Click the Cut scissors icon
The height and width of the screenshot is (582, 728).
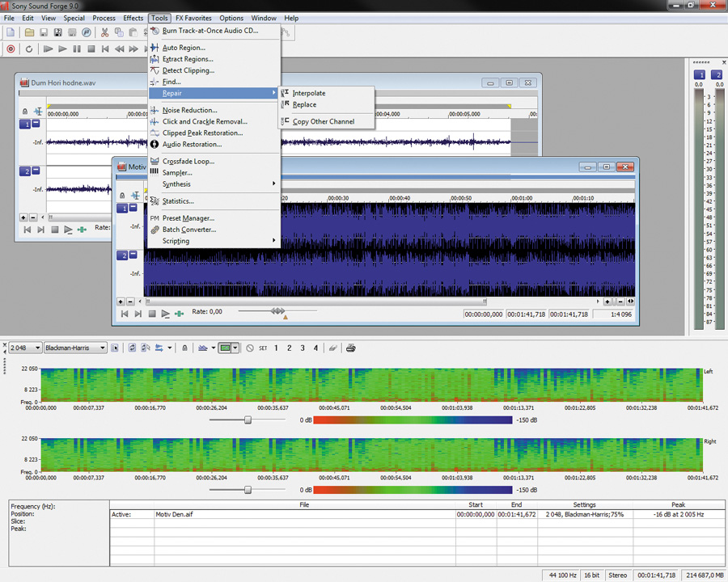coord(104,32)
